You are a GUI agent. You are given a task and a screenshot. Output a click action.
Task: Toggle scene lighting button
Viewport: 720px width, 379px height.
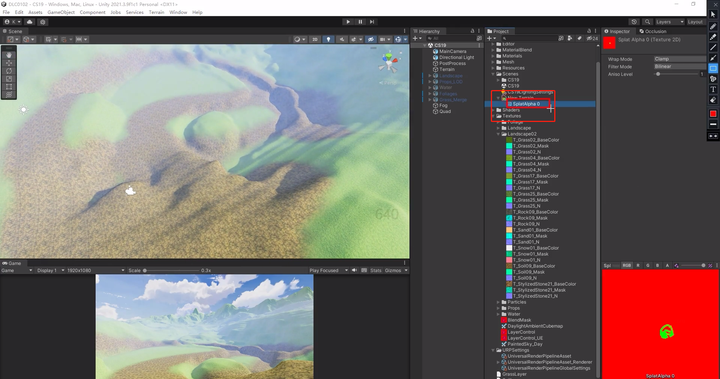(328, 40)
